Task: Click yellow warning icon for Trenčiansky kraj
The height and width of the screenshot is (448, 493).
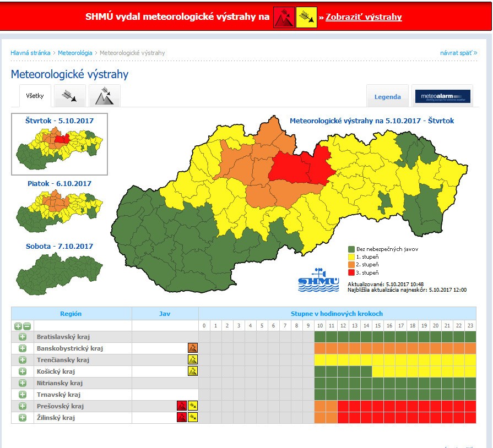Action: [193, 360]
